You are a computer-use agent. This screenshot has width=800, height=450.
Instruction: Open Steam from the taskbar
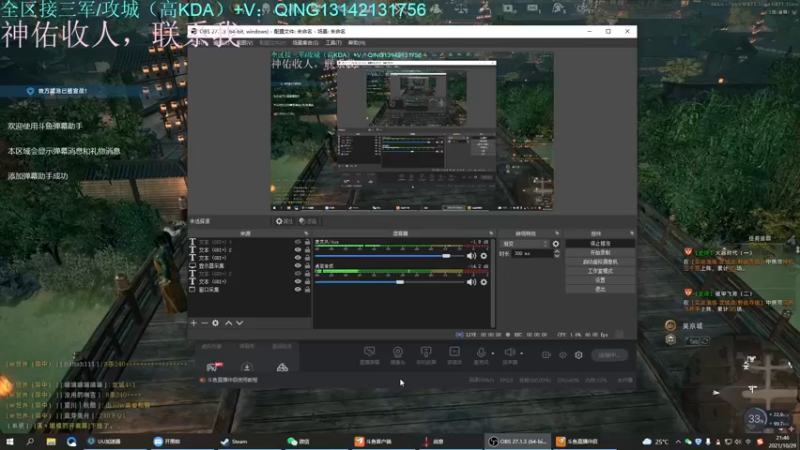(234, 441)
